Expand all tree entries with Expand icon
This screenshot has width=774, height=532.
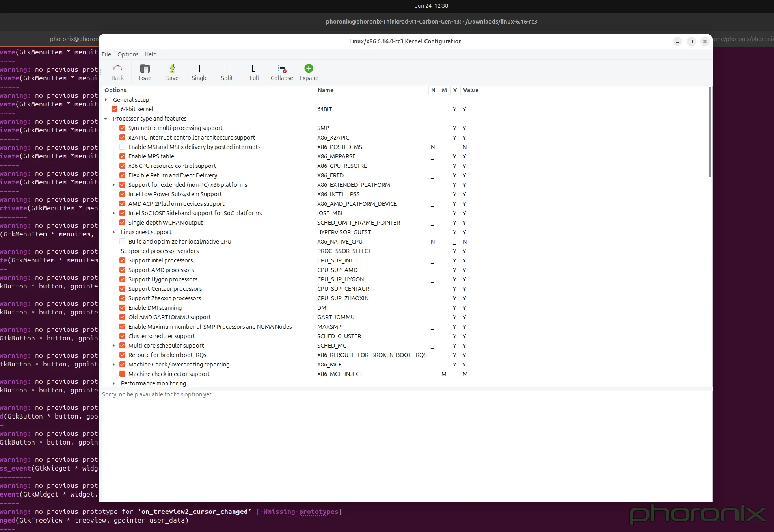click(x=308, y=72)
